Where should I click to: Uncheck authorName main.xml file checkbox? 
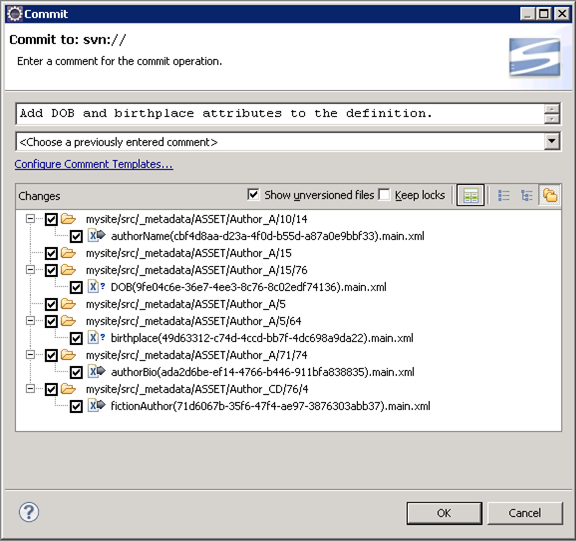click(x=76, y=236)
